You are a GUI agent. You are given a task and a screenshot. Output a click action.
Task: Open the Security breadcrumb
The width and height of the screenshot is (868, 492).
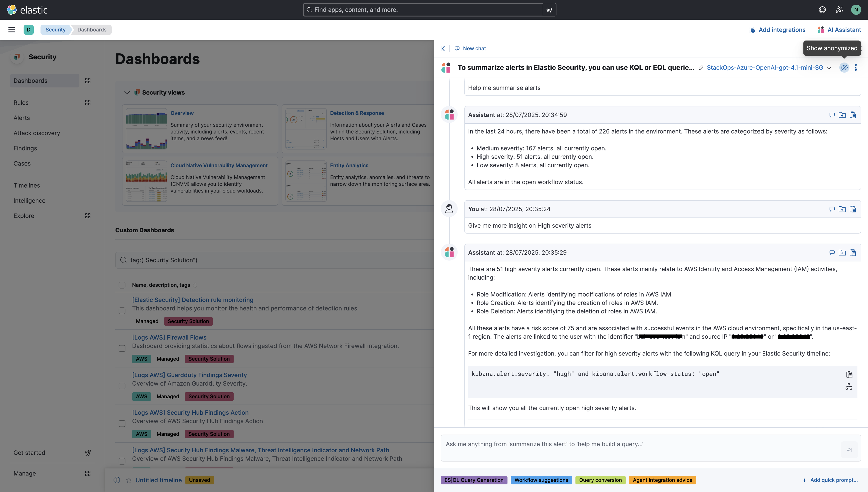(55, 30)
